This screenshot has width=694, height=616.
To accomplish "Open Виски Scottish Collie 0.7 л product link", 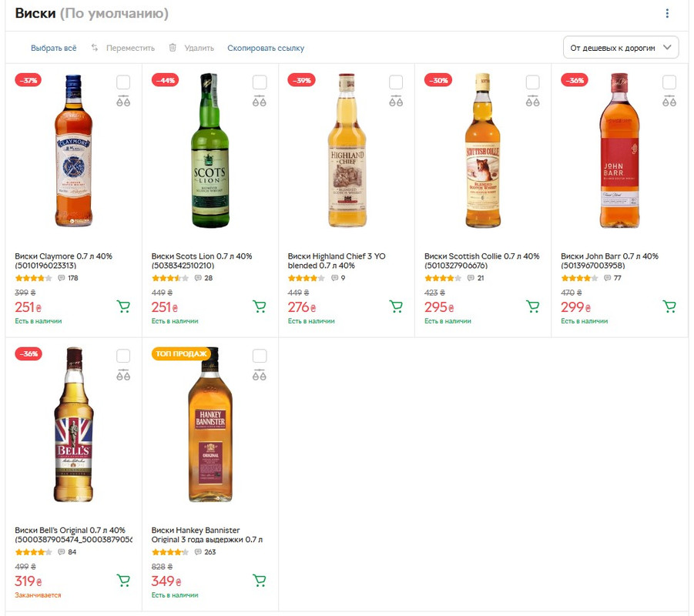I will click(481, 261).
